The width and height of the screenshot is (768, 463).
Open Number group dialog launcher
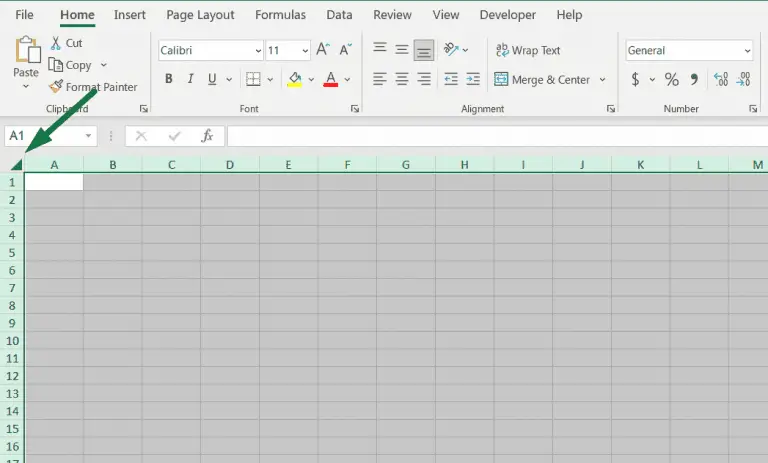pyautogui.click(x=753, y=109)
